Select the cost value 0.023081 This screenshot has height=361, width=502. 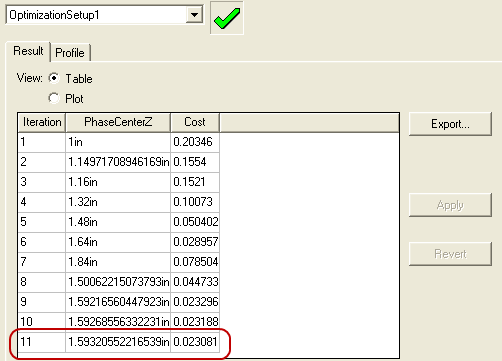coord(195,342)
